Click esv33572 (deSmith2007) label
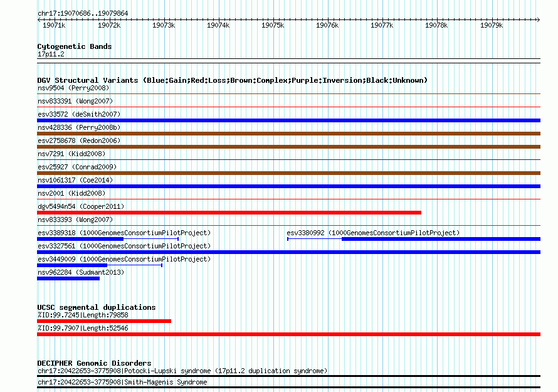Image resolution: width=558 pixels, height=392 pixels. coord(79,114)
